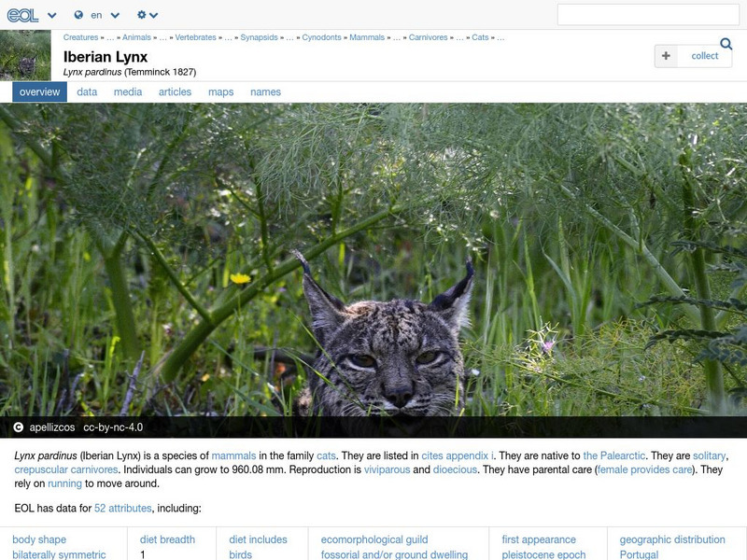This screenshot has width=747, height=560.
Task: Switch to the media tab
Action: pos(130,91)
